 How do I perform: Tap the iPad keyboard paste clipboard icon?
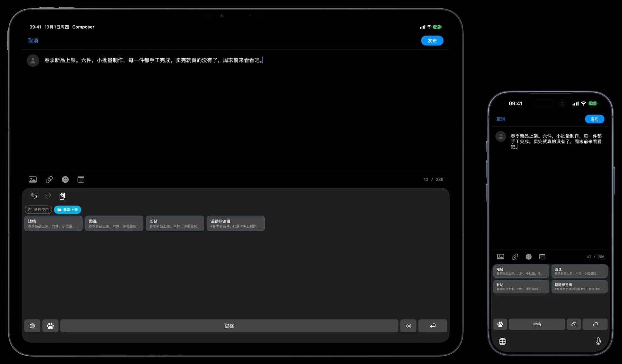coord(62,196)
